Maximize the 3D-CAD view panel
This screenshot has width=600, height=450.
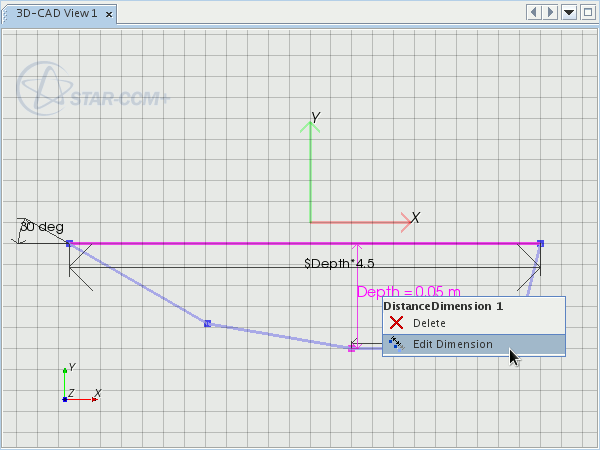click(588, 13)
